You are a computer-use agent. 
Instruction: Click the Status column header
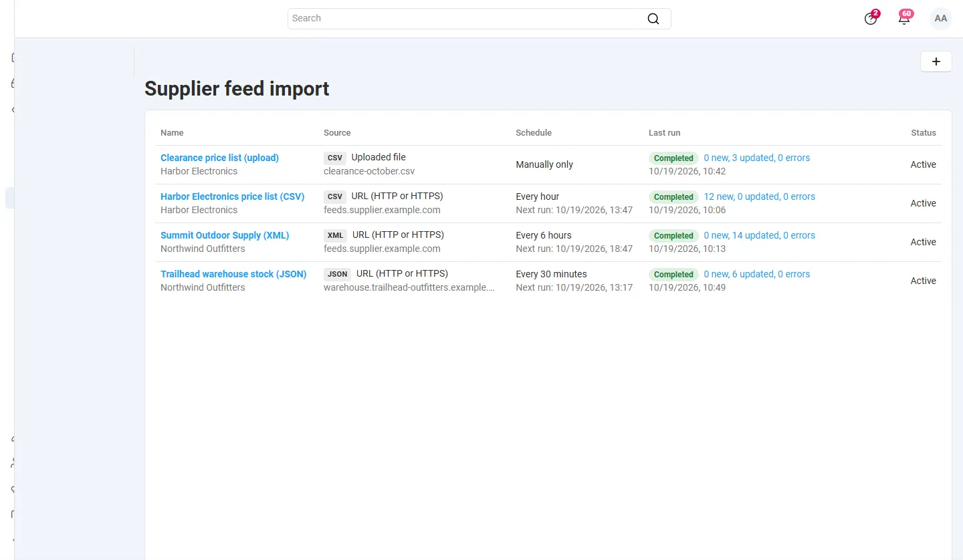click(x=924, y=133)
